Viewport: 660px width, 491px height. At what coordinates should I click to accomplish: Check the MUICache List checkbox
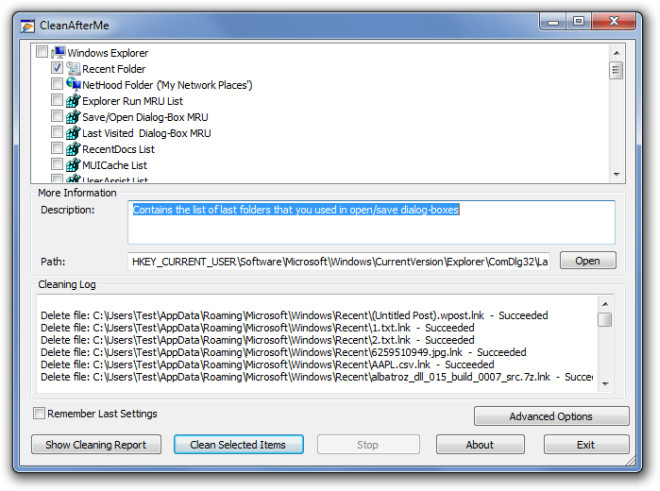57,164
